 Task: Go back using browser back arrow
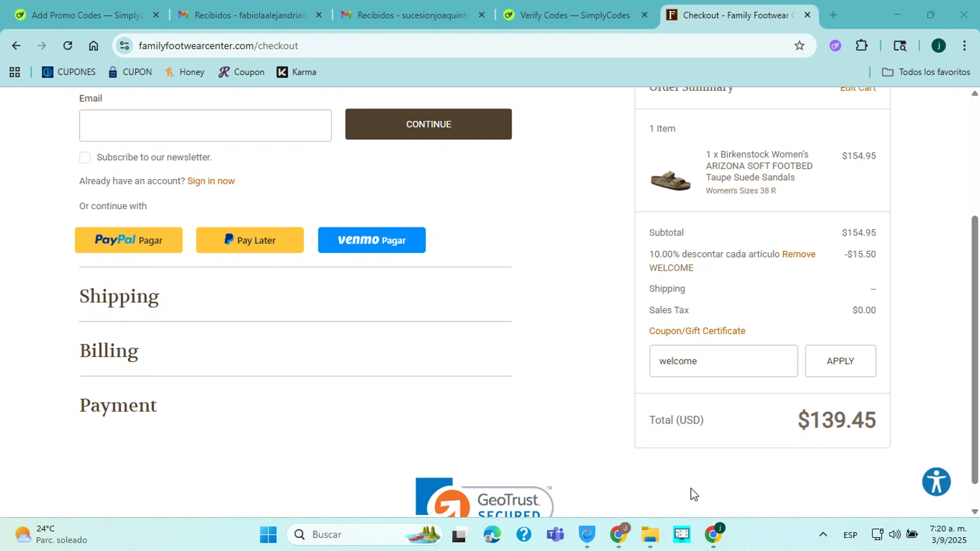coord(16,46)
